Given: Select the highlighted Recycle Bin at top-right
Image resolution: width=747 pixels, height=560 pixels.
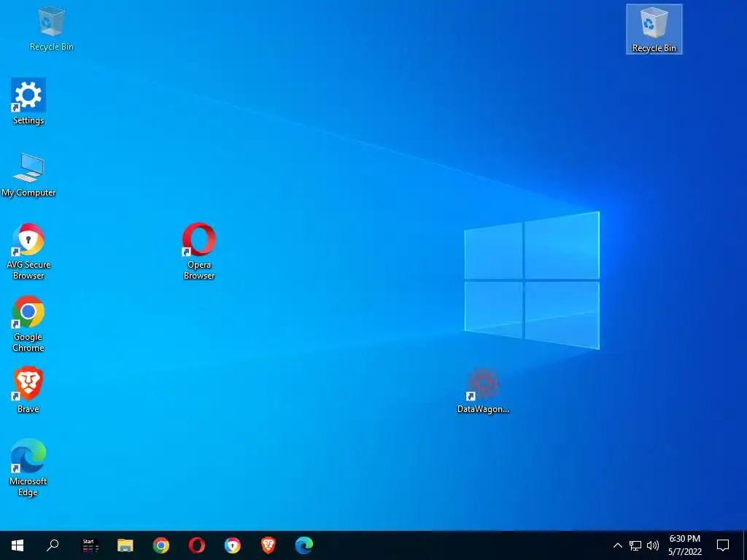Looking at the screenshot, I should pos(654,29).
